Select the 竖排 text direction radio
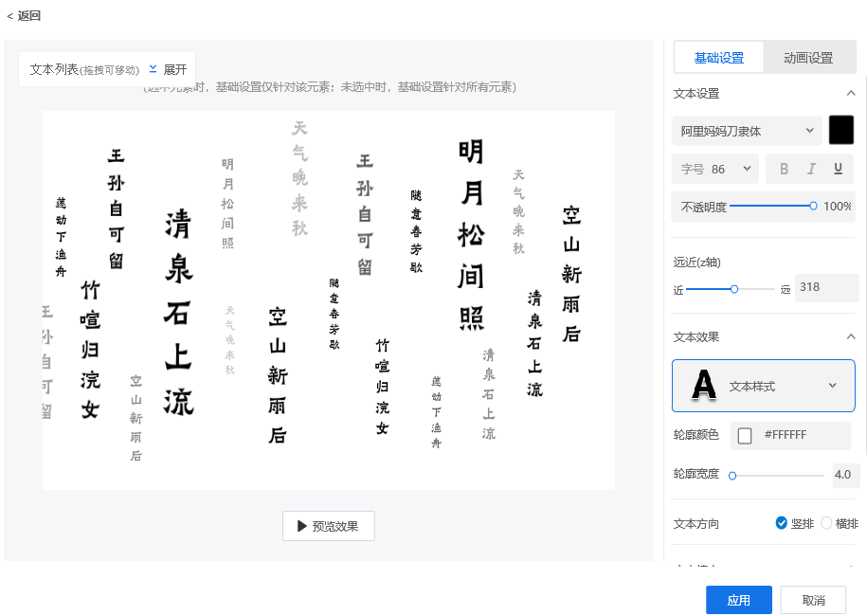Screen dimensions: 867x616 tap(782, 522)
